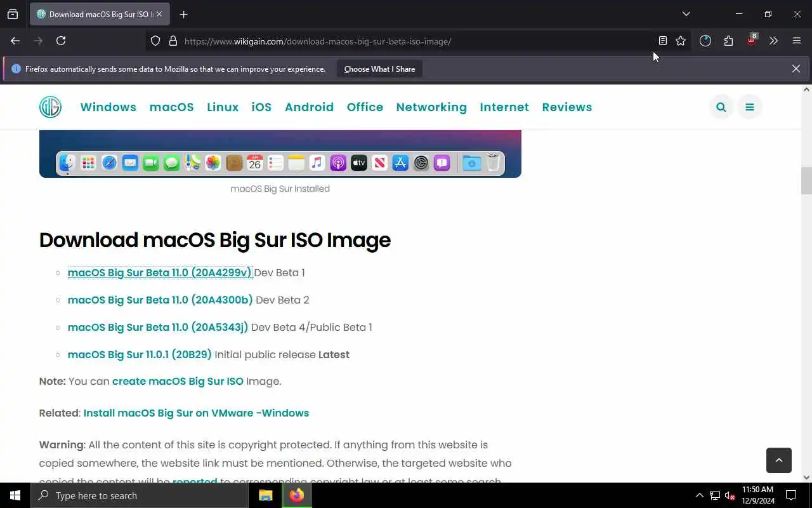Click the Download macOS Big Sur ISO Image heading
Viewport: 812px width, 508px height.
(215, 240)
